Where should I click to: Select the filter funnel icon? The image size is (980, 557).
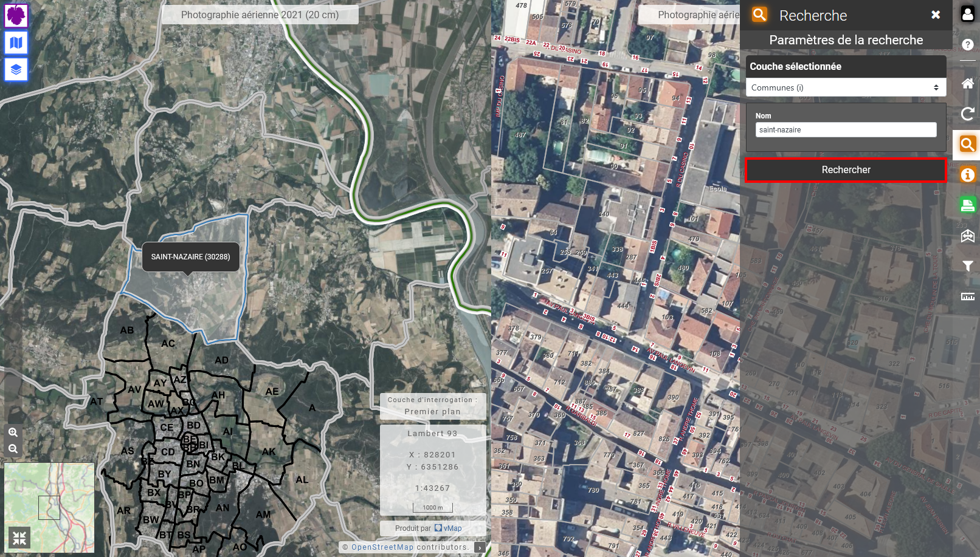click(967, 266)
